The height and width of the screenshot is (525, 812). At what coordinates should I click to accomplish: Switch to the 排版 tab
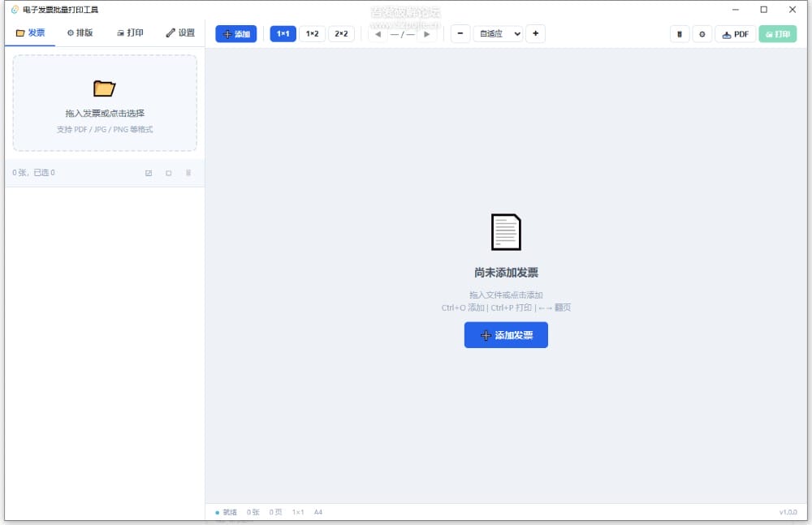pos(80,32)
